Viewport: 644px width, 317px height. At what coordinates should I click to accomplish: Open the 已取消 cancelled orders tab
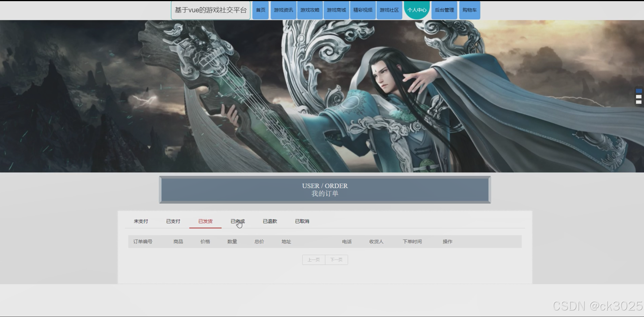[302, 221]
